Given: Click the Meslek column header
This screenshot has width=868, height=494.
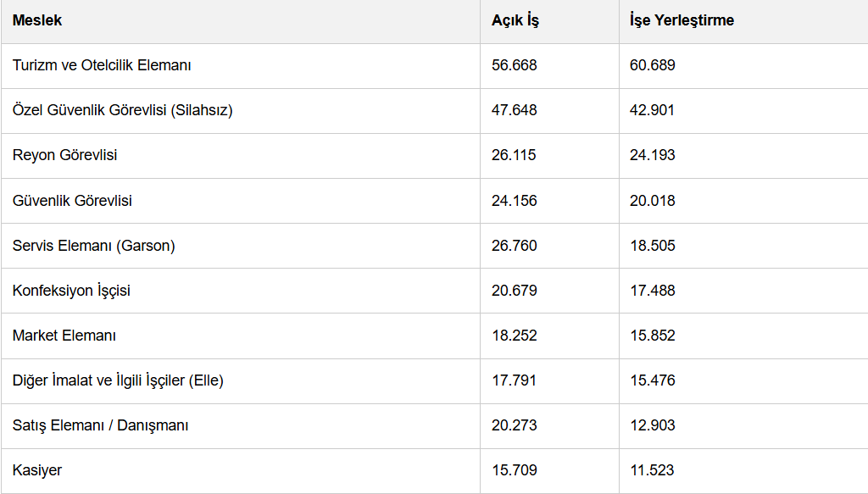Looking at the screenshot, I should pyautogui.click(x=240, y=21).
